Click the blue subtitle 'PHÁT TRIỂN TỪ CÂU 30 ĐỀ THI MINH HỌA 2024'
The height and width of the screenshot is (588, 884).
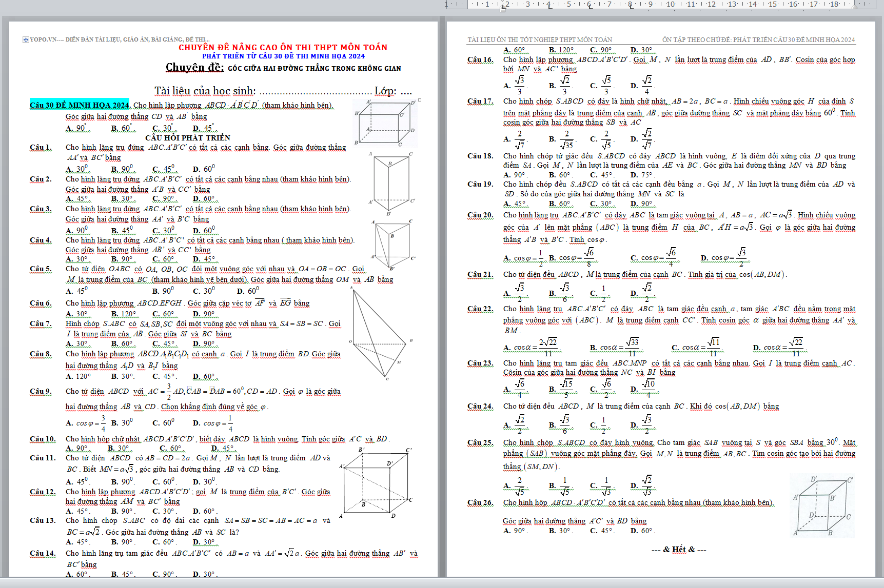(283, 56)
